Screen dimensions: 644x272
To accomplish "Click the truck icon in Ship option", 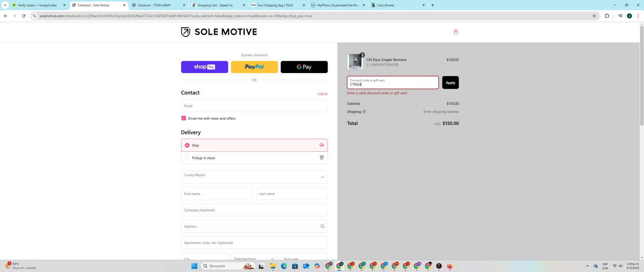I will pyautogui.click(x=322, y=145).
